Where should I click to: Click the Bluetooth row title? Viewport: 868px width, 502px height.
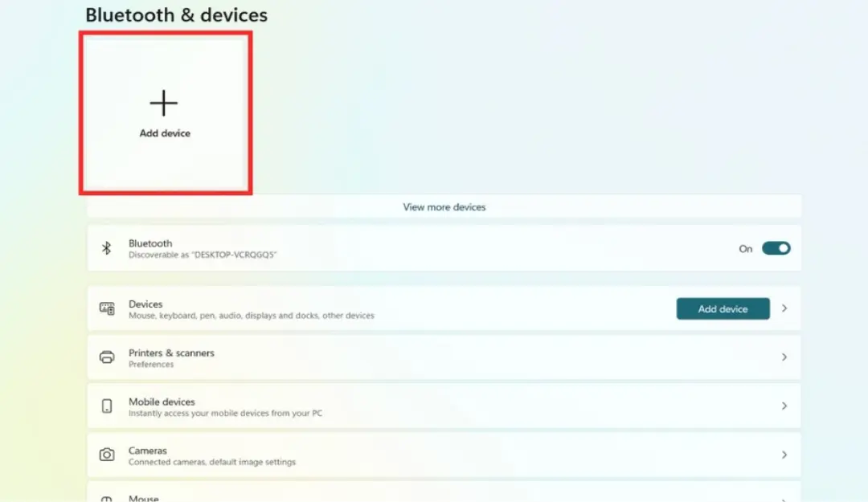tap(150, 243)
